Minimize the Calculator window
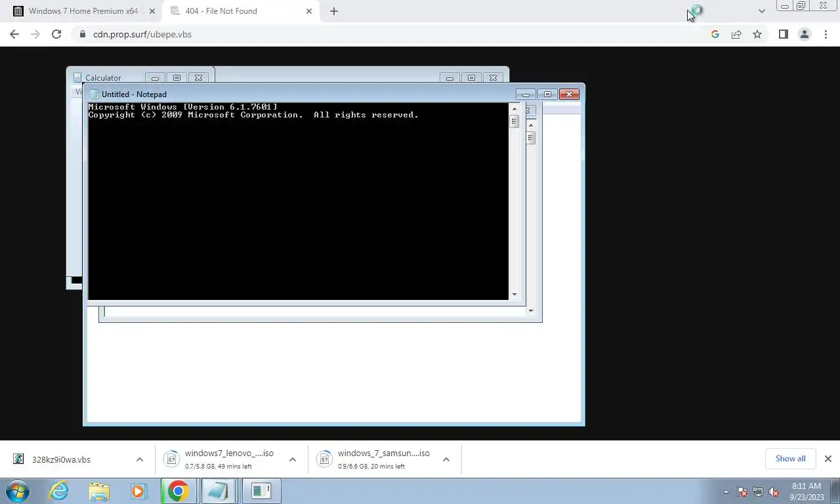The image size is (840, 504). (x=155, y=77)
